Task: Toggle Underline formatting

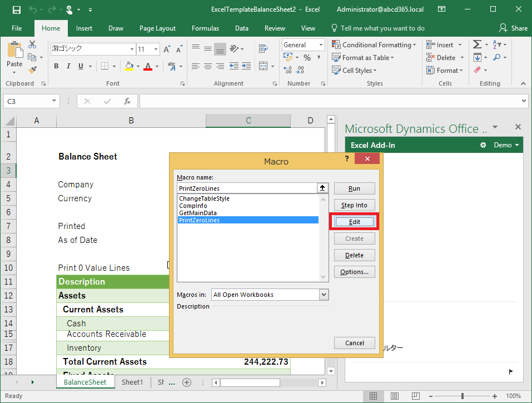Action: 81,66
